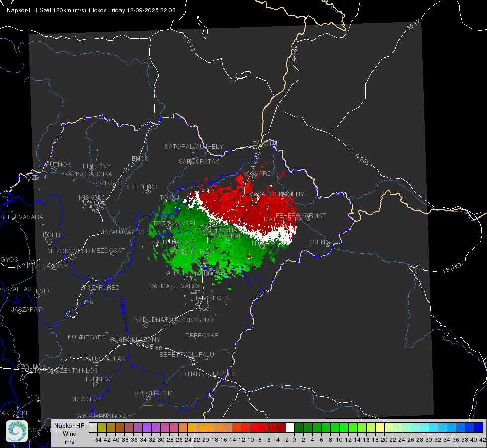
Task: Pick the dark green legend swatch between 0 and 2
Action: point(299,428)
